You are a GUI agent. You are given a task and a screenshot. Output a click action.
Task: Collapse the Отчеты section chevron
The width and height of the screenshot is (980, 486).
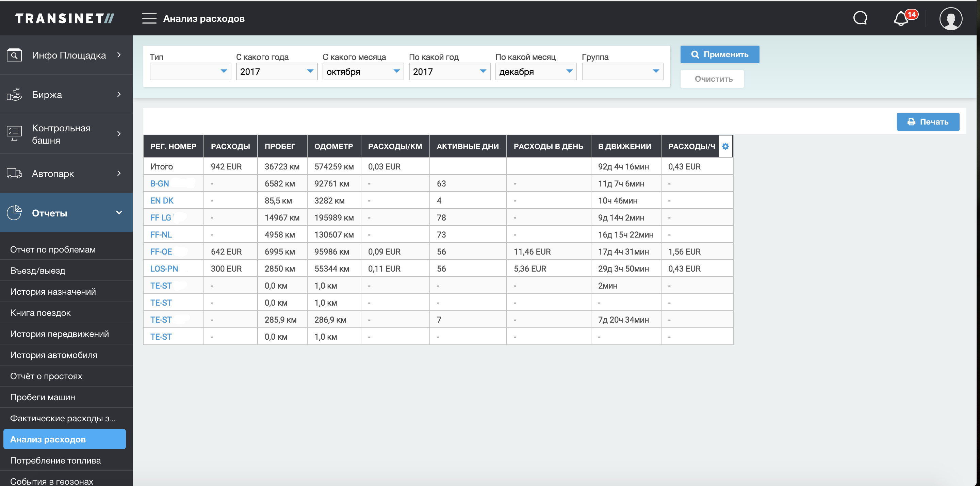119,213
